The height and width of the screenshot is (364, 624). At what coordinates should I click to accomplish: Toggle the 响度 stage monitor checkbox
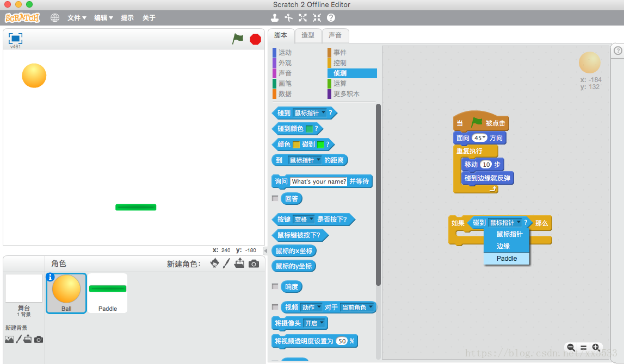(275, 286)
